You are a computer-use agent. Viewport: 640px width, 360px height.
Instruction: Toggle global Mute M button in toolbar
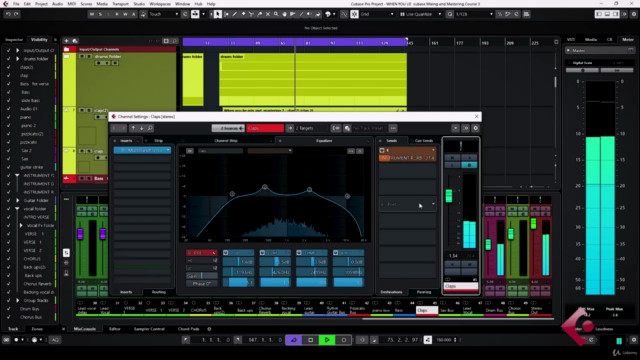click(92, 14)
